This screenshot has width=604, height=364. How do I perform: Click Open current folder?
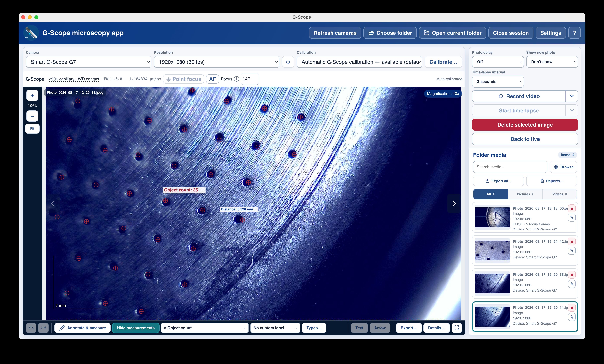[x=453, y=33]
